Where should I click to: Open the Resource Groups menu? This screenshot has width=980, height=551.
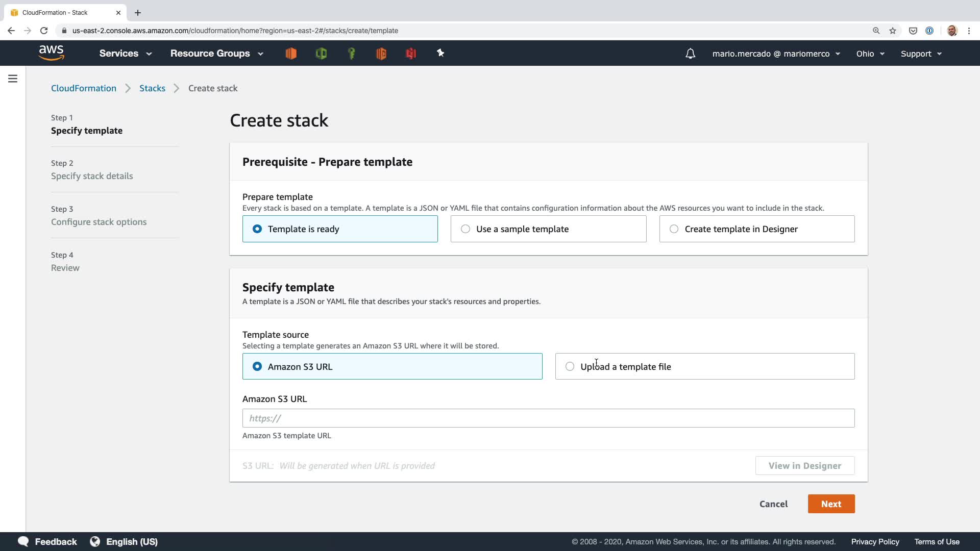217,54
